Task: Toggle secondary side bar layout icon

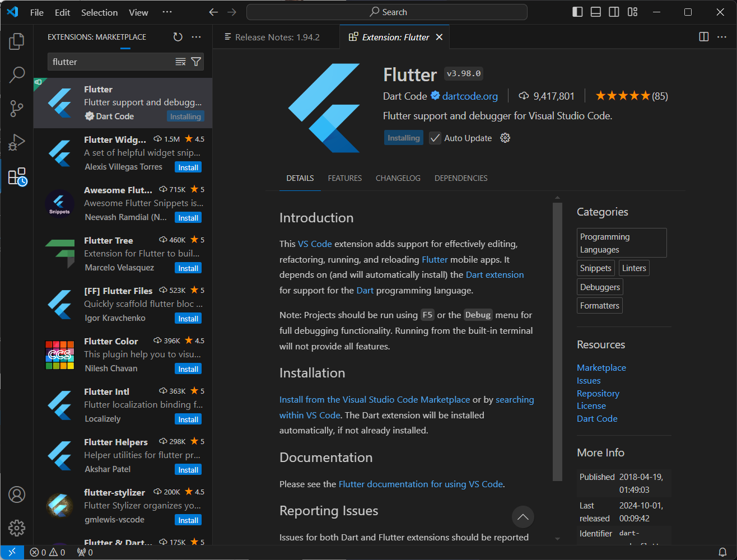Action: [x=614, y=12]
